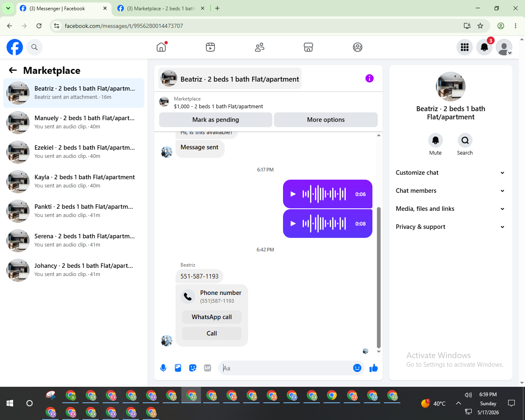Go back from Marketplace chat list
525x420 pixels.
pyautogui.click(x=13, y=70)
